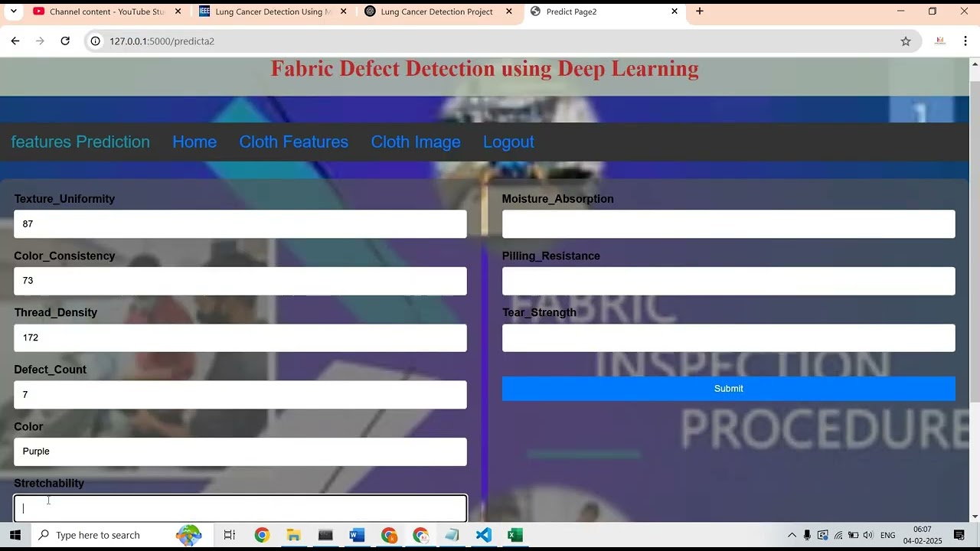Click scrollbar down arrow
Viewport: 980px width, 551px height.
(975, 517)
